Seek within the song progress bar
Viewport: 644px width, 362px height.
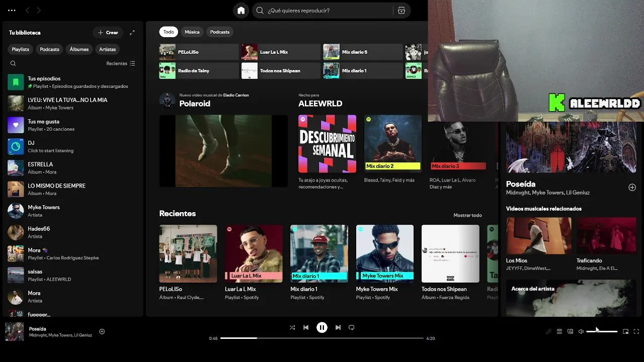point(322,338)
